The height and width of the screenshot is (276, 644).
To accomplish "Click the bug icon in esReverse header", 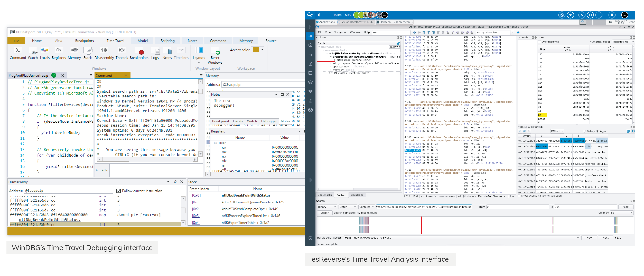I will point(612,15).
